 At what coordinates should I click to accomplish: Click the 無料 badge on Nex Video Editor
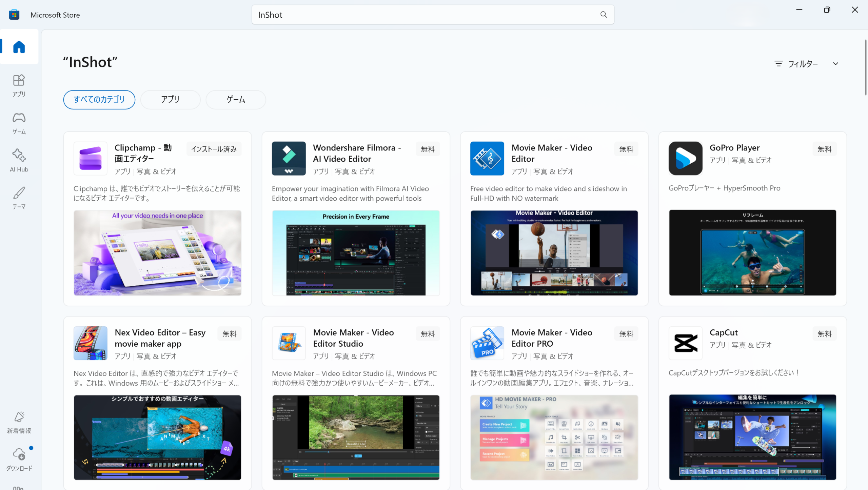tap(229, 334)
